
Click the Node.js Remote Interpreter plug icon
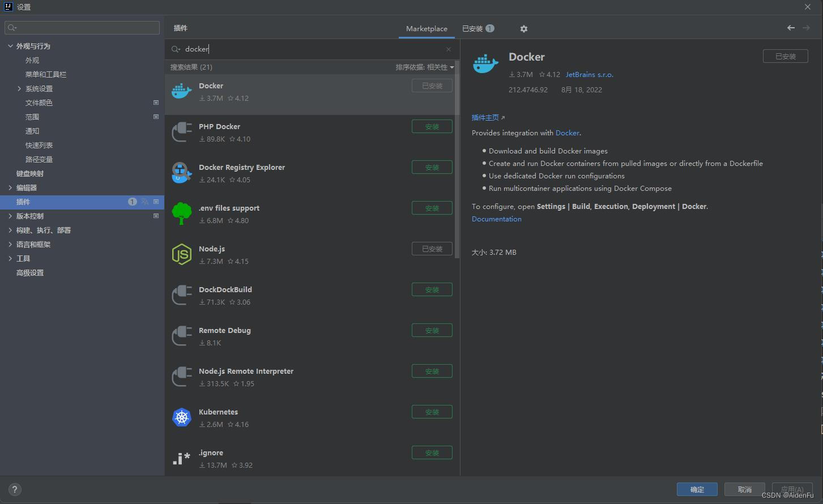pos(181,377)
